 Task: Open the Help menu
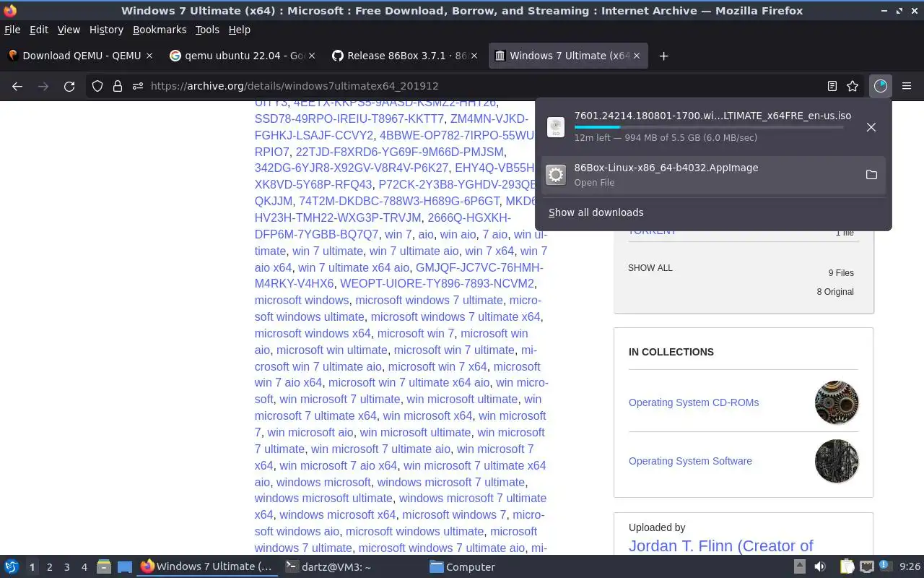[240, 30]
